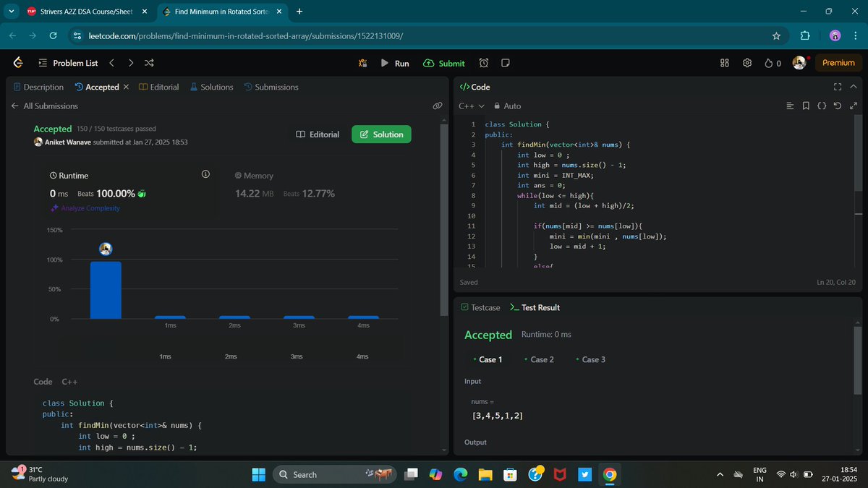Click the curly braces snippet icon
The height and width of the screenshot is (488, 868).
(822, 106)
